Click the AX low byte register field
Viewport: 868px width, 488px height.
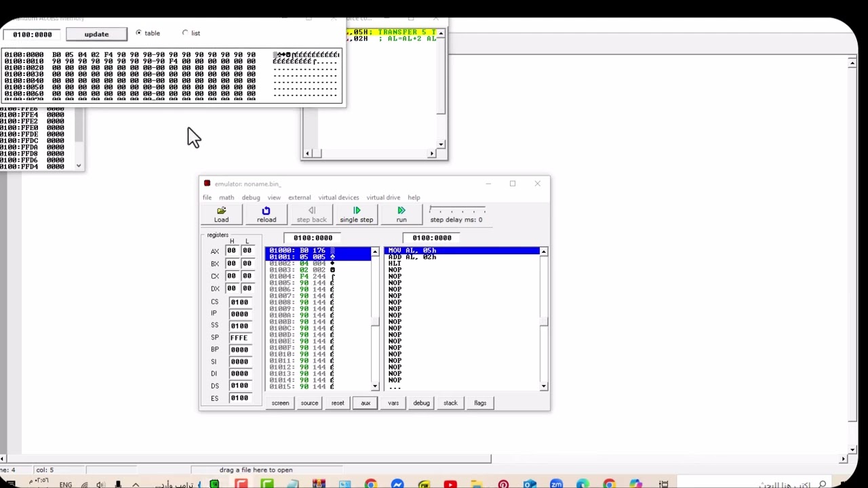[248, 251]
